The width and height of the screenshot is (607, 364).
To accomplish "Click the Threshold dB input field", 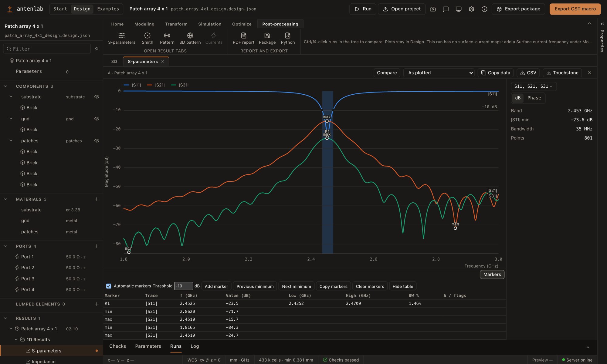I will [183, 286].
